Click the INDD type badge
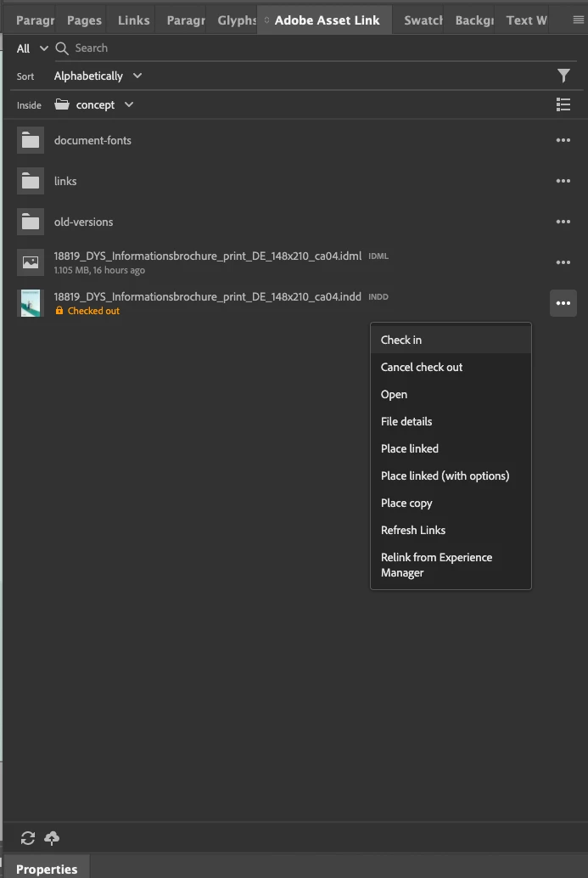The height and width of the screenshot is (878, 588). (x=378, y=297)
